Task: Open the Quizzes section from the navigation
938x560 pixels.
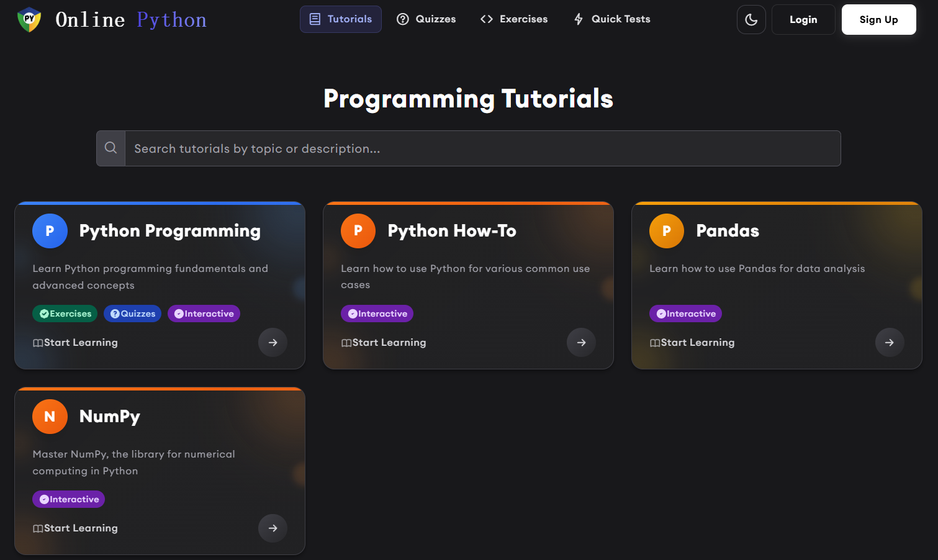Action: (426, 19)
